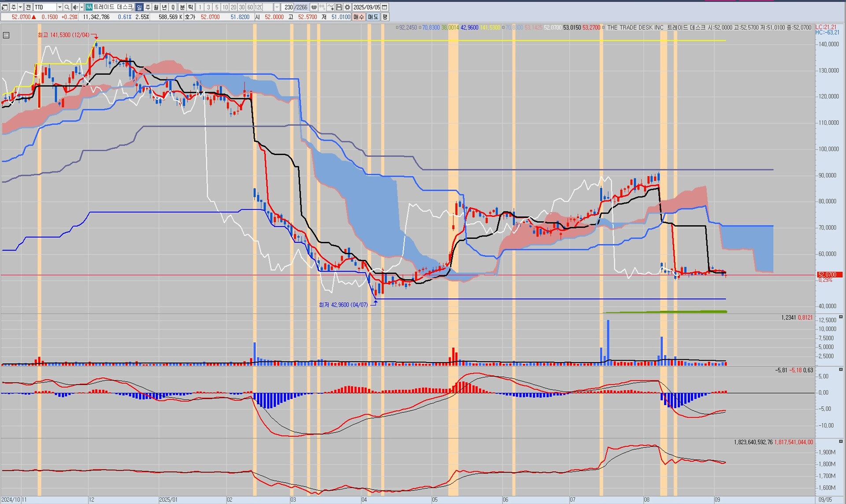Click the 매도 sell button
The height and width of the screenshot is (504, 846).
[373, 17]
